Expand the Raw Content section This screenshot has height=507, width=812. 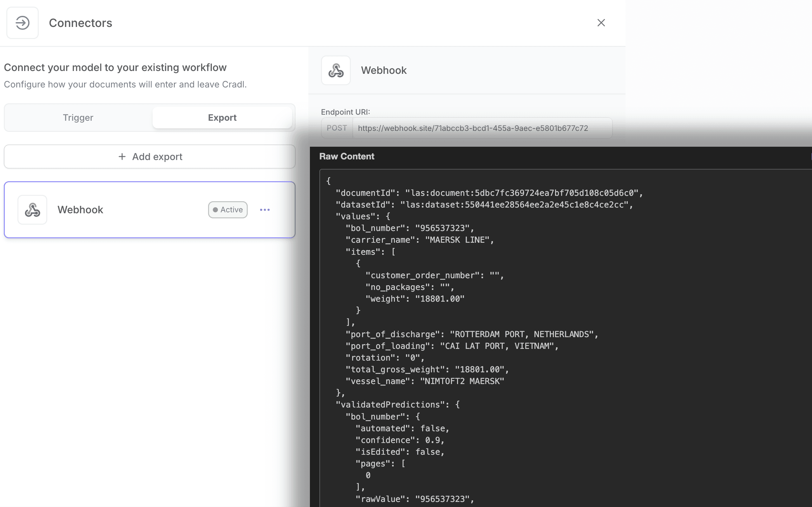click(x=346, y=156)
